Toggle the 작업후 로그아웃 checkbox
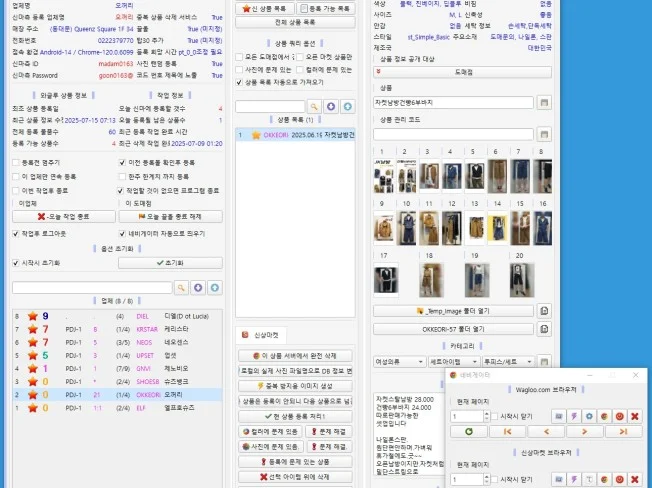Screen dimensions: 652x488 tap(15, 233)
